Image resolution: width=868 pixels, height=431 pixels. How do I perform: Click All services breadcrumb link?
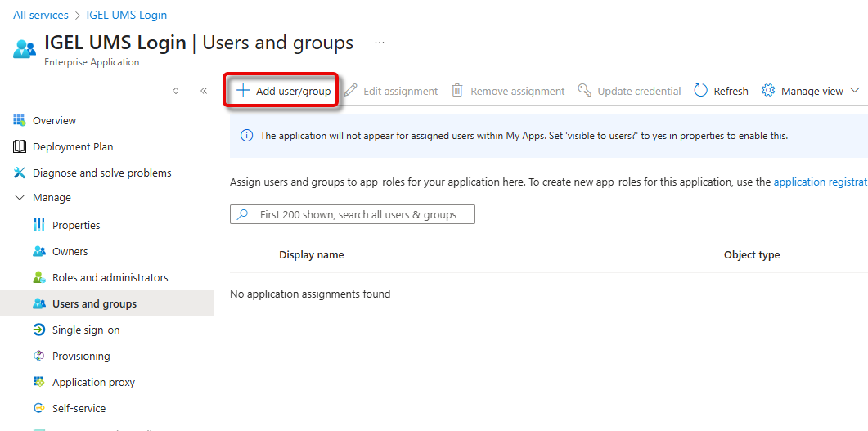point(41,15)
